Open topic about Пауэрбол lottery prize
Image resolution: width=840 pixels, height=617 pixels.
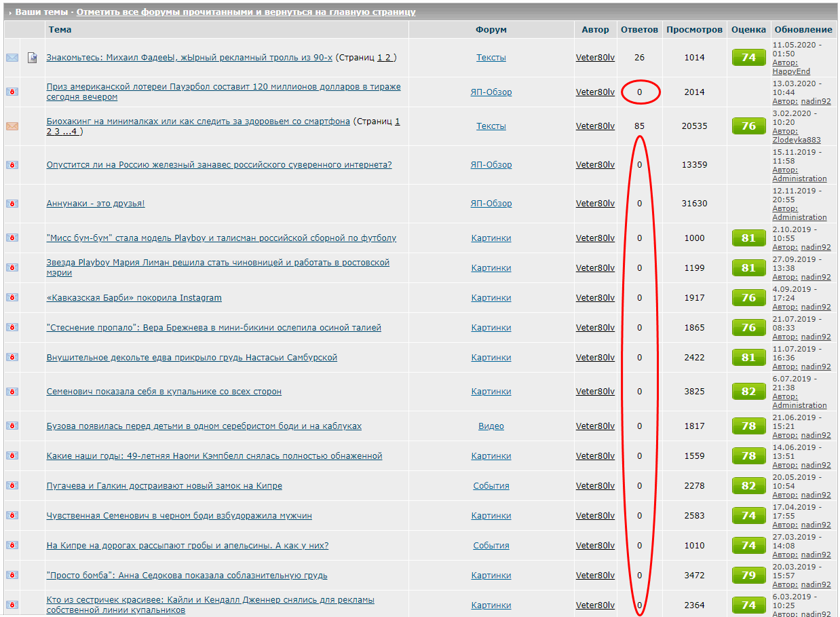223,92
